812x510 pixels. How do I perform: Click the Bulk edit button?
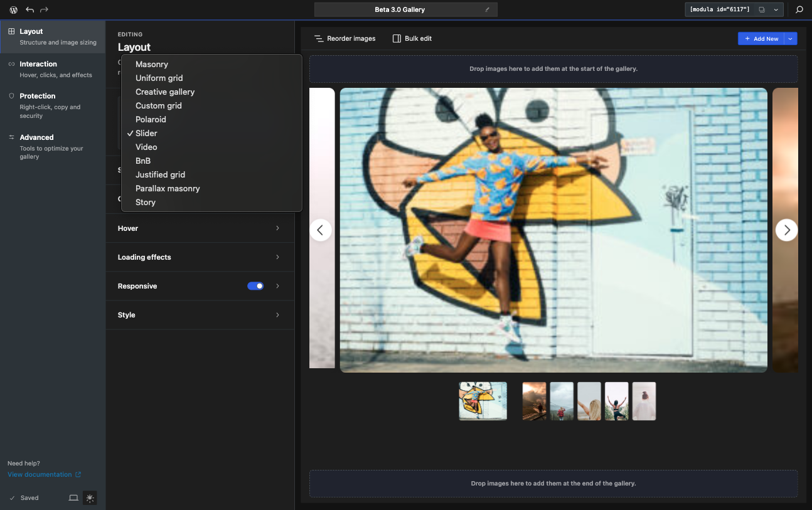coord(412,39)
